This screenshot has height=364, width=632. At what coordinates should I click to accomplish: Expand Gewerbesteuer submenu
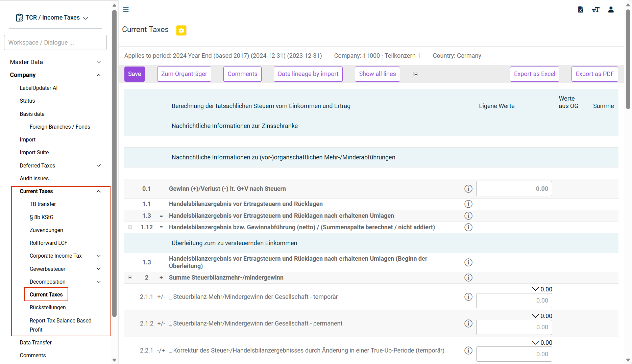99,269
